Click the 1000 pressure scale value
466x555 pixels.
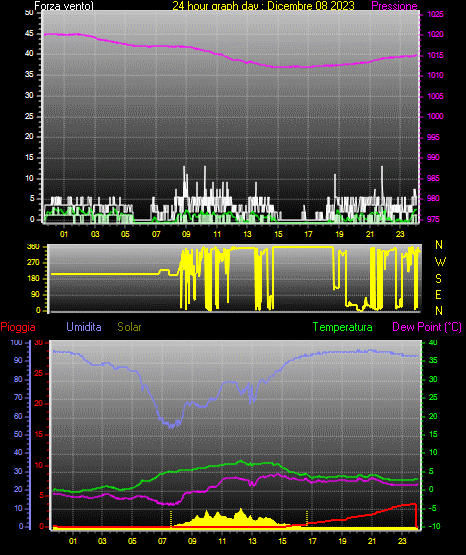(x=435, y=116)
